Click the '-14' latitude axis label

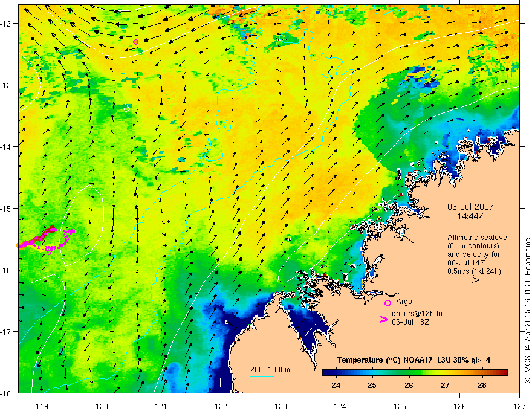pos(7,147)
